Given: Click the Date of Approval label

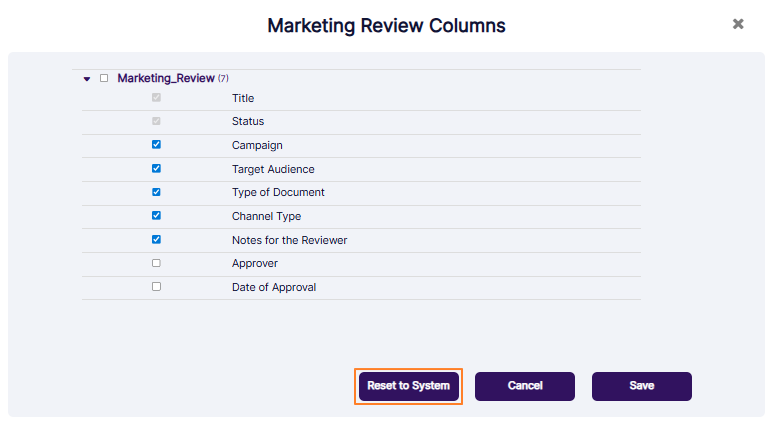Looking at the screenshot, I should (x=273, y=288).
